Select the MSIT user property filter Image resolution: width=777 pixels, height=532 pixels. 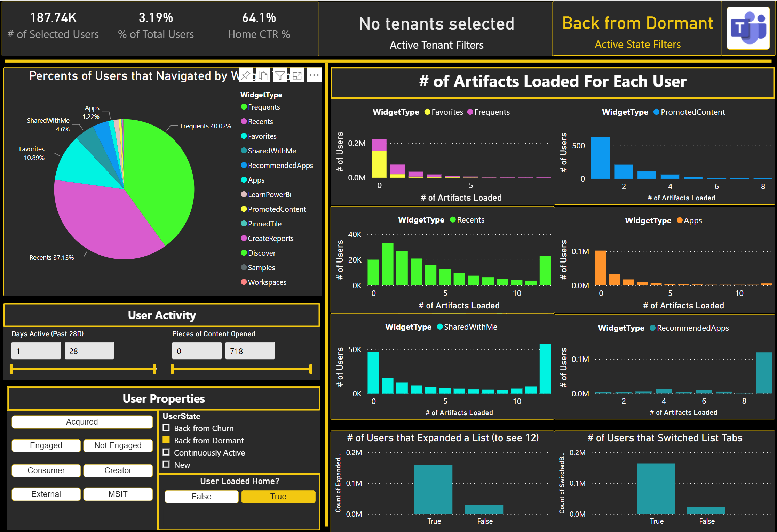[x=118, y=494]
